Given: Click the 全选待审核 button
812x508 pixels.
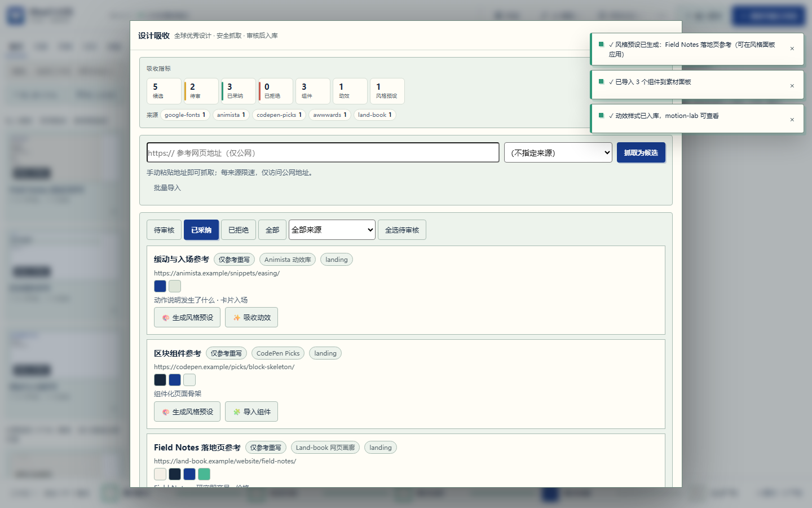Looking at the screenshot, I should pyautogui.click(x=402, y=230).
